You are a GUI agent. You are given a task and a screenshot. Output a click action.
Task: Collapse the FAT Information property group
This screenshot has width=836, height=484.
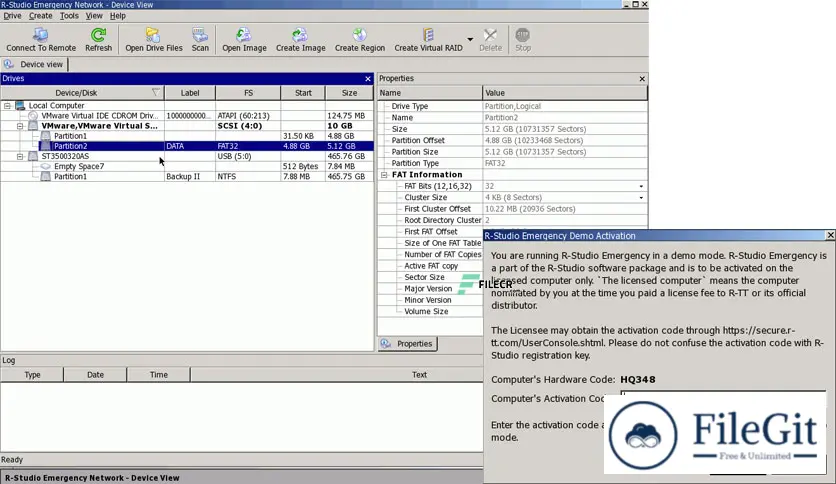click(384, 175)
